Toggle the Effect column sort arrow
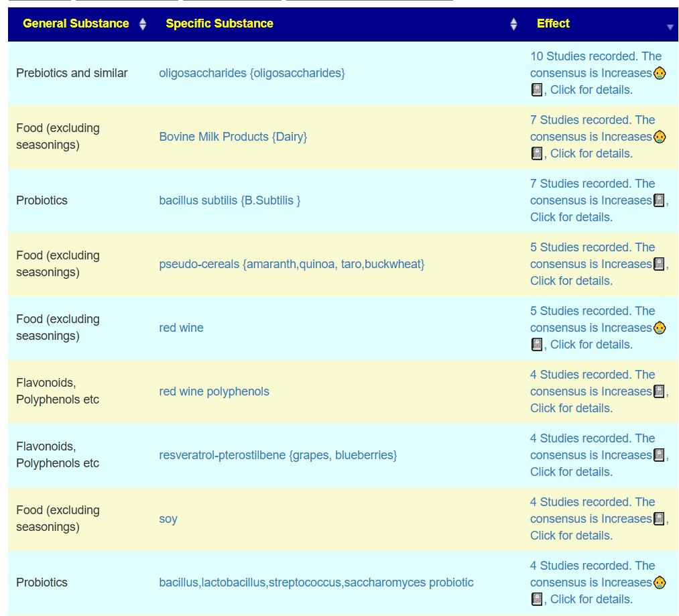This screenshot has width=679, height=616. coord(670,27)
